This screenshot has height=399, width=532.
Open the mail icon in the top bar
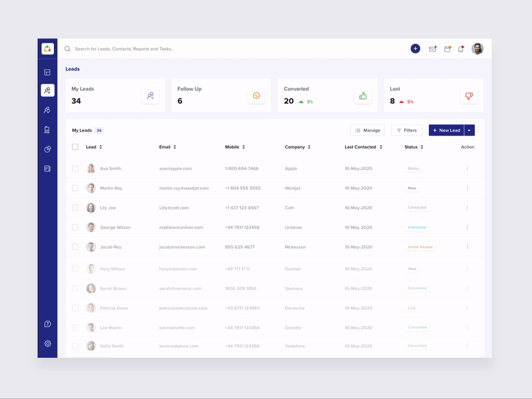(432, 49)
